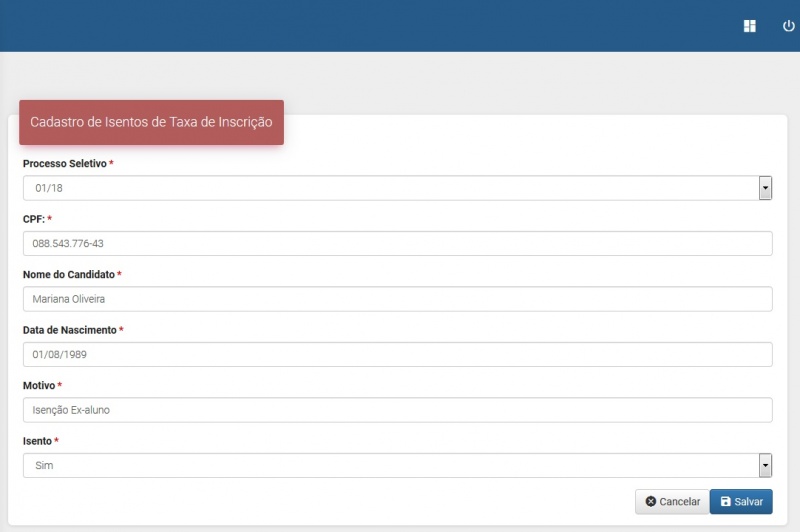The width and height of the screenshot is (800, 532).
Task: Open the Isento select showing Sim
Action: point(390,466)
